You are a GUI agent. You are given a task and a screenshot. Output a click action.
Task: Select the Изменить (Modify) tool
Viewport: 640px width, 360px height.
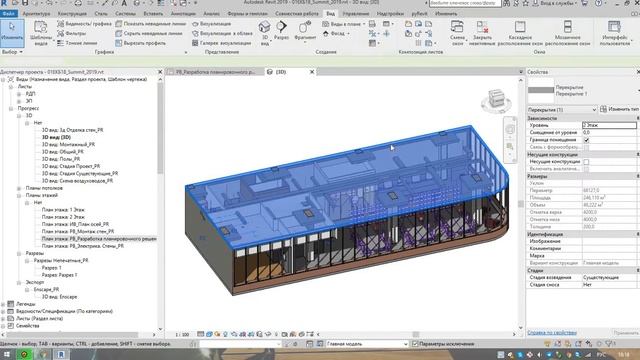coord(12,32)
